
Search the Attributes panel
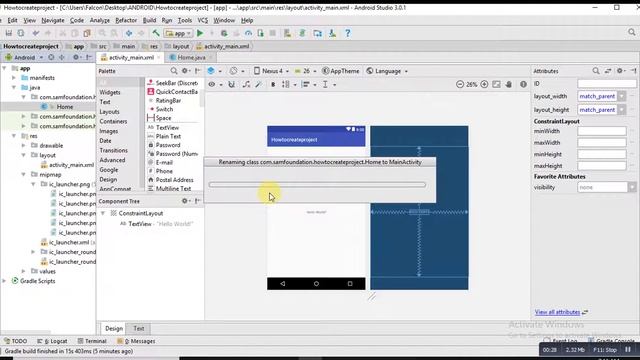pyautogui.click(x=596, y=71)
